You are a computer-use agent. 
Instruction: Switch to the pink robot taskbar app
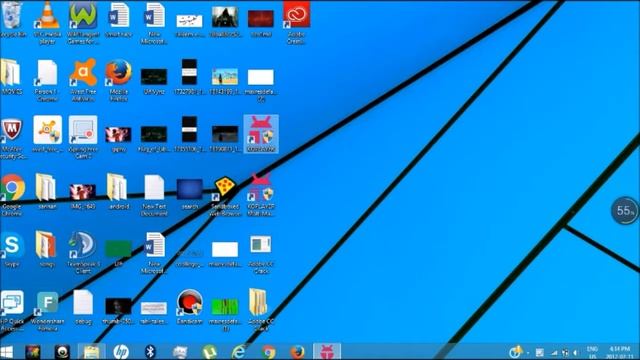tap(327, 352)
